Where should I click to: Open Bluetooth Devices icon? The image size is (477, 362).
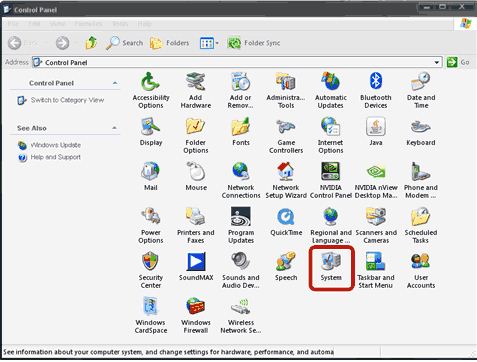click(x=376, y=90)
